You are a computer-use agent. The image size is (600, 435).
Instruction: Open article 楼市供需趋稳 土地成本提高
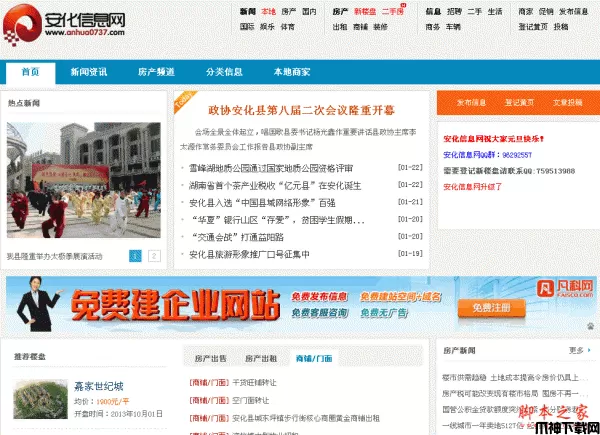tap(515, 378)
